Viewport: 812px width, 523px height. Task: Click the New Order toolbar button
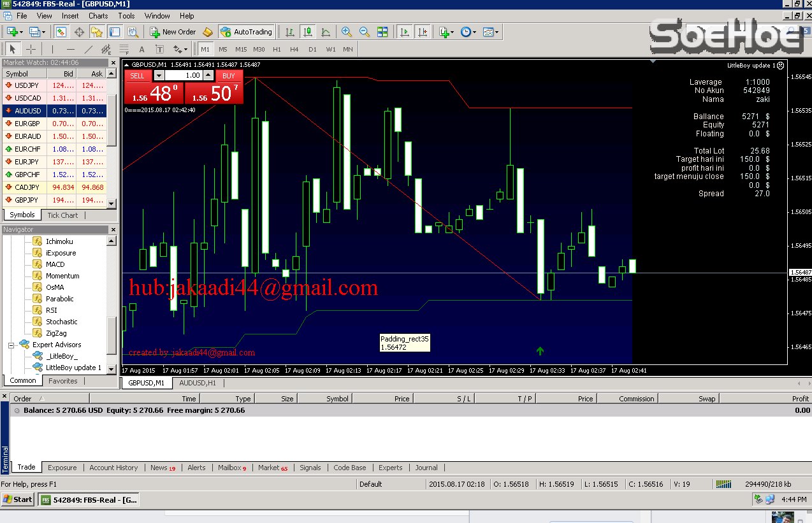tap(173, 32)
